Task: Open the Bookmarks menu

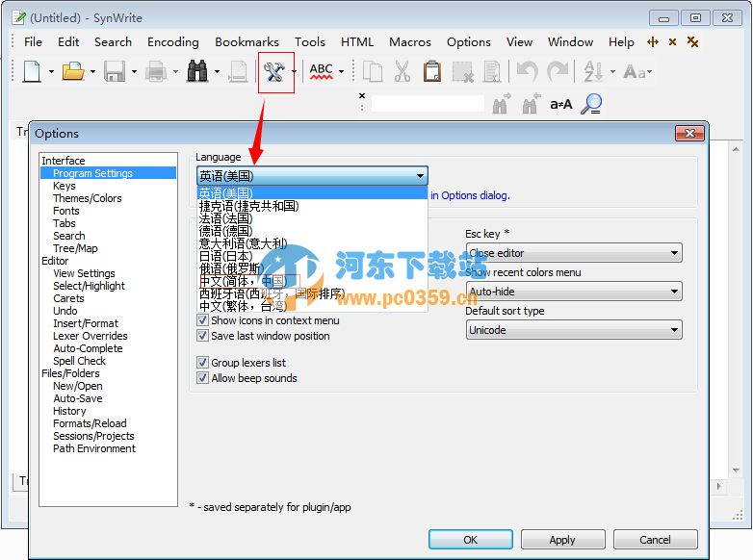Action: click(247, 42)
